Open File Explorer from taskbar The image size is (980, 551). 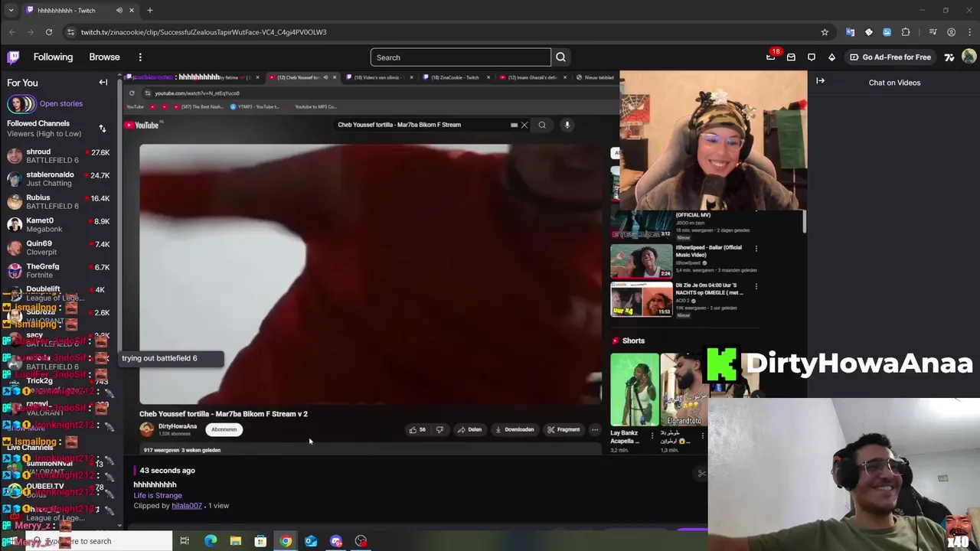pyautogui.click(x=236, y=541)
